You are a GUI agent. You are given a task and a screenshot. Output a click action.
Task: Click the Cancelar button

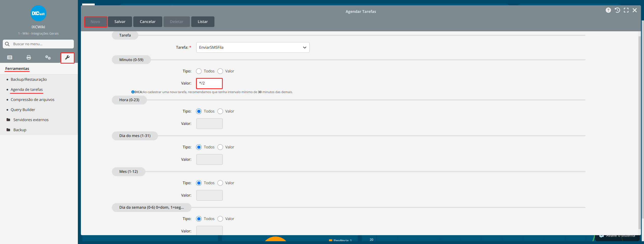pyautogui.click(x=148, y=22)
